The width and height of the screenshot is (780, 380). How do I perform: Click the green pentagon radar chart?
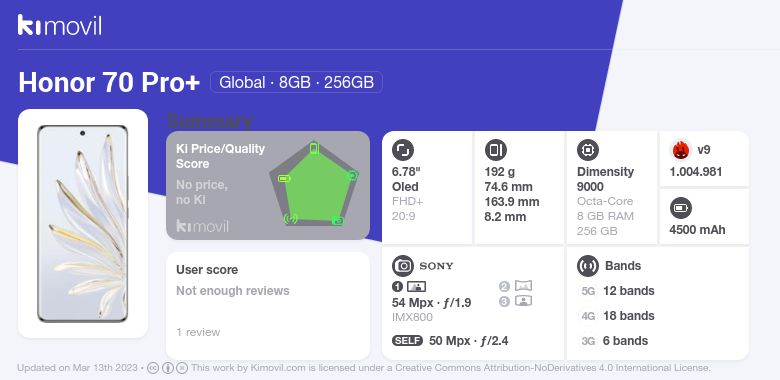(x=313, y=184)
